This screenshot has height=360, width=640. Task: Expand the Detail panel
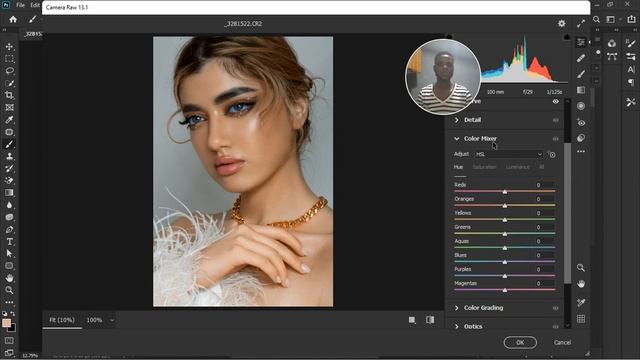457,120
